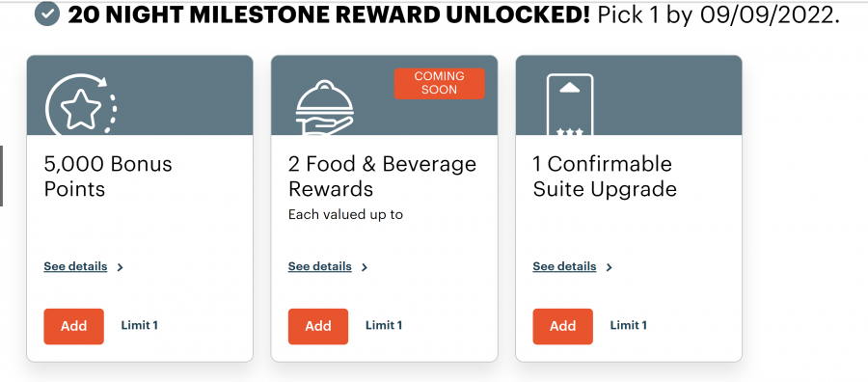Click the Coming Soon badge
868x382 pixels.
(x=440, y=84)
